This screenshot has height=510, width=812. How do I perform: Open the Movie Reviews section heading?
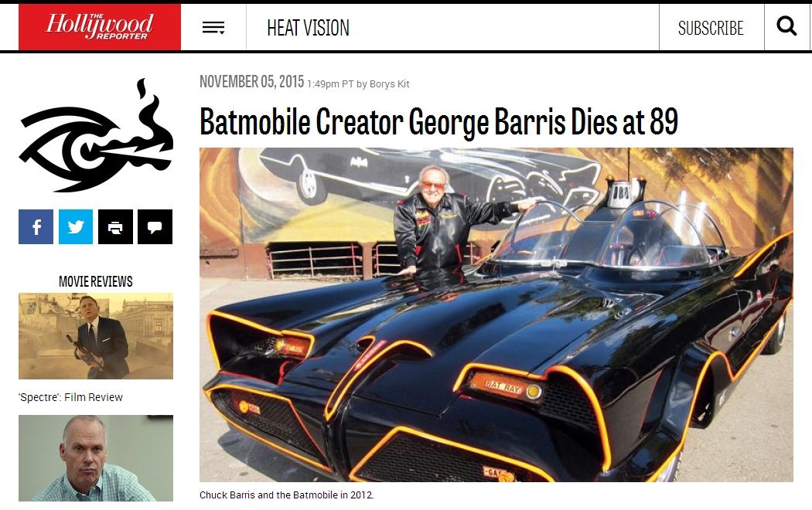(96, 281)
